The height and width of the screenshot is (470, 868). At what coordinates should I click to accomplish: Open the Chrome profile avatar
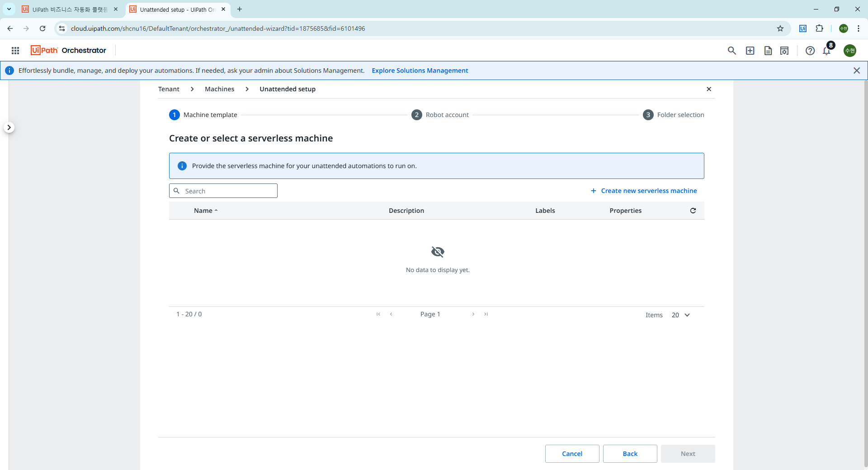[x=844, y=28]
